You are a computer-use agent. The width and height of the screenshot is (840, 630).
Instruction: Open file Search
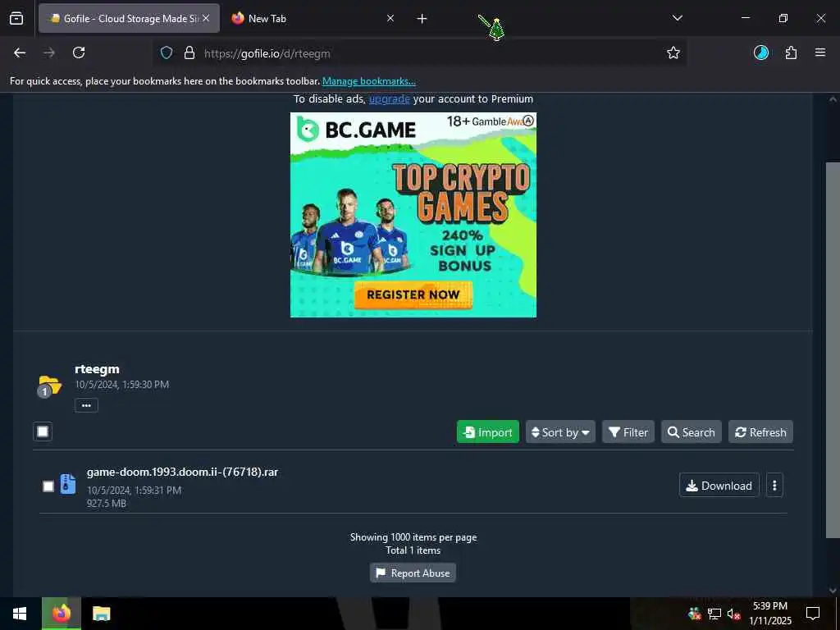[691, 431]
